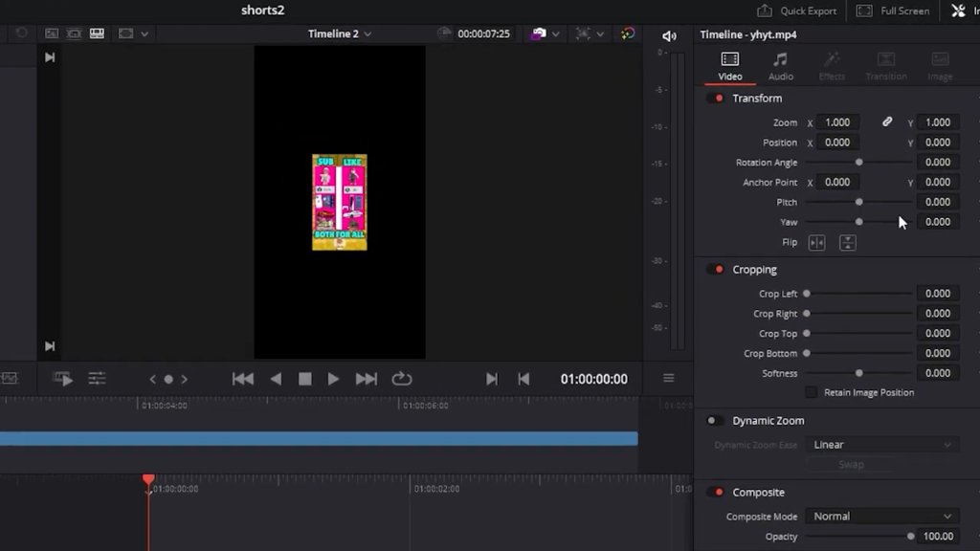Switch to the Audio inspector tab
Image resolution: width=980 pixels, height=551 pixels.
(x=781, y=67)
